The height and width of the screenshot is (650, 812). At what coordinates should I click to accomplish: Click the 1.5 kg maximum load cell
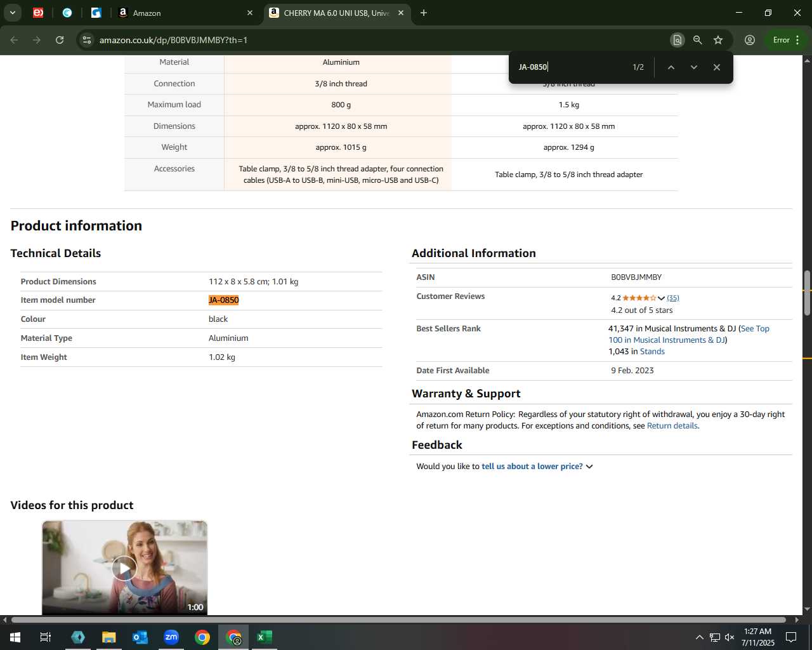point(568,105)
